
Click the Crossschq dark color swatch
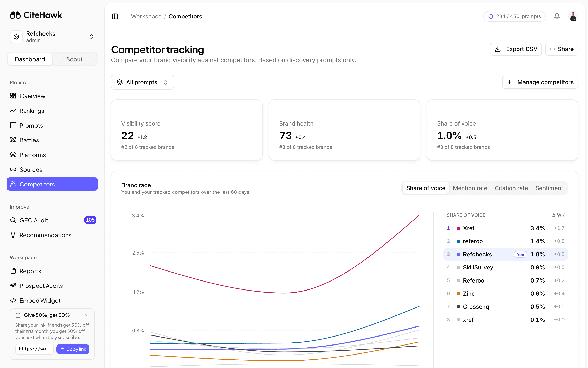coord(458,307)
